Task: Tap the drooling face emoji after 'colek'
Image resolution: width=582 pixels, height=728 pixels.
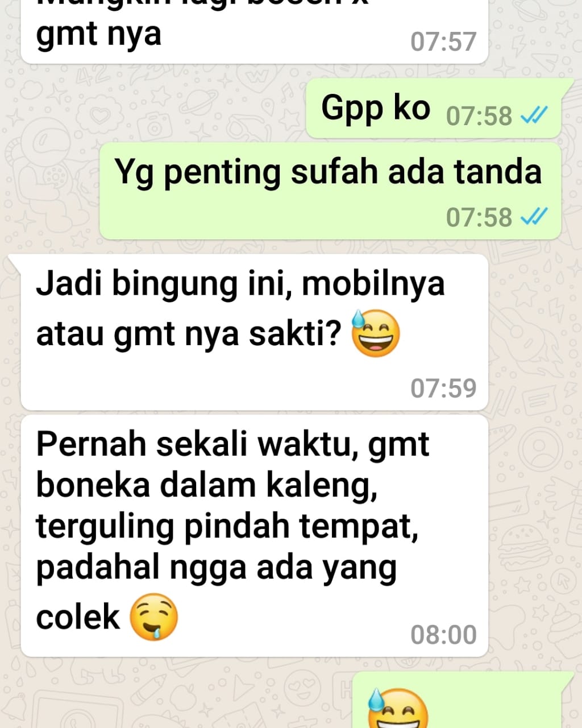Action: [154, 618]
